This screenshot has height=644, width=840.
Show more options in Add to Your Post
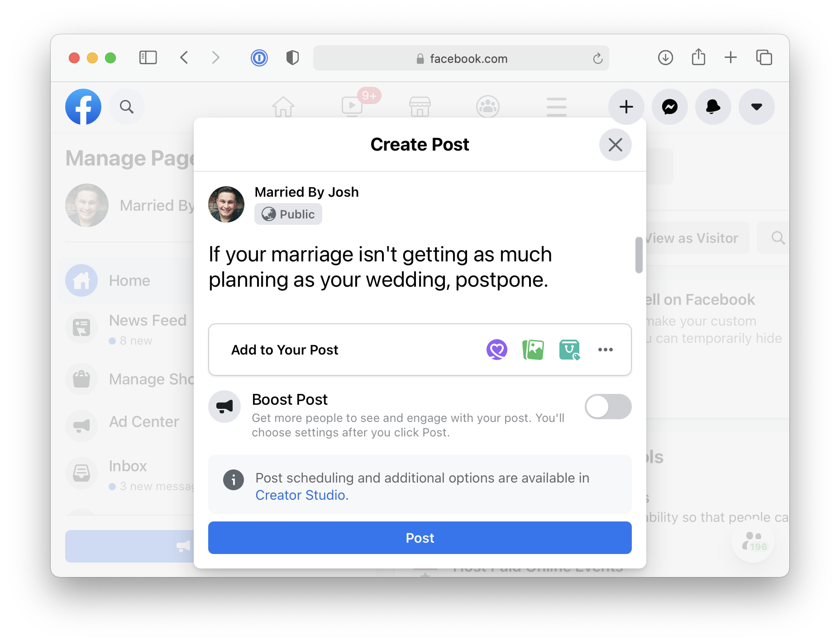(x=605, y=350)
